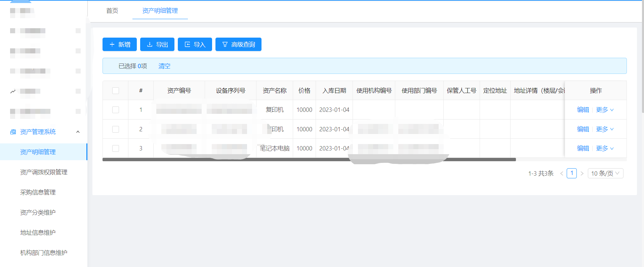Open 更多 dropdown for row 3
Screen dimensions: 644x267
click(605, 148)
